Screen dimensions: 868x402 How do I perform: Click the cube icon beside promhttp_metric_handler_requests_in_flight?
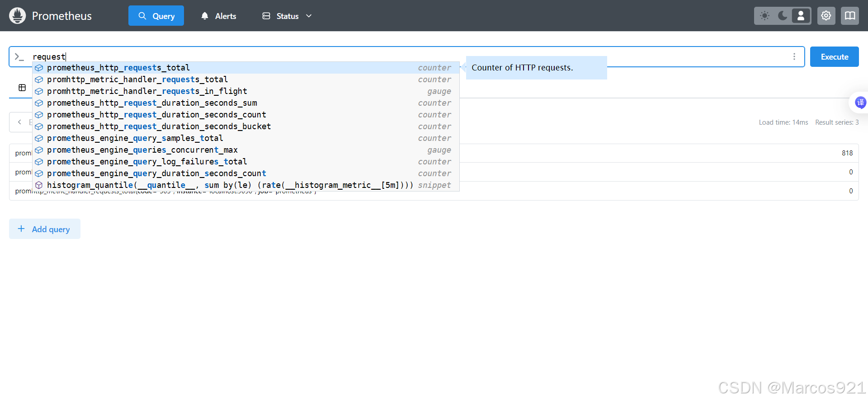[x=39, y=91]
